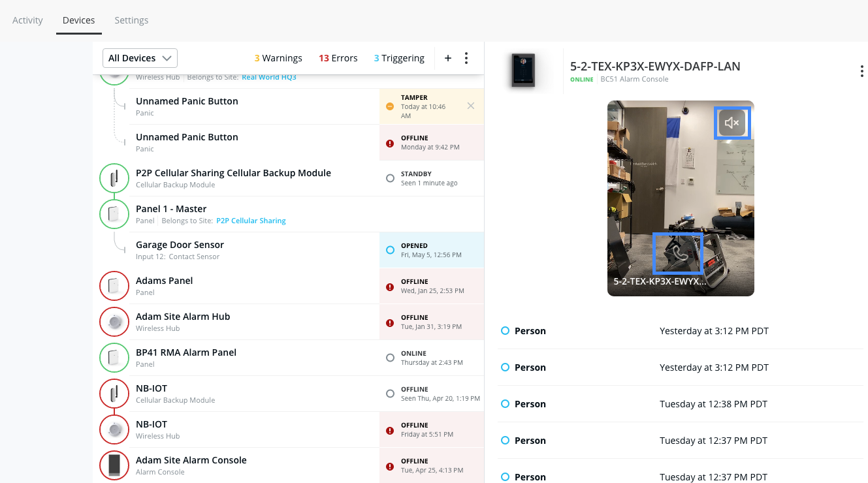
Task: Open device list more options menu
Action: click(466, 58)
